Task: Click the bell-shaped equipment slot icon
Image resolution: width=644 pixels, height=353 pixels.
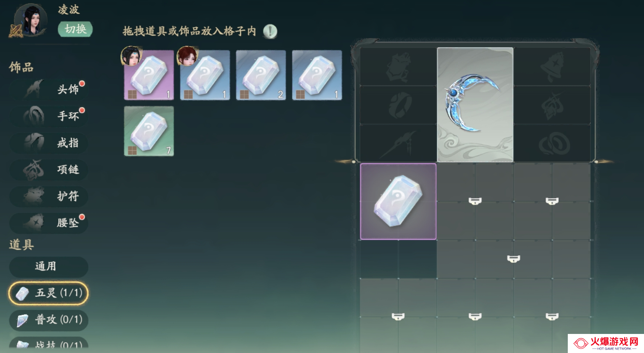Action: point(552,67)
